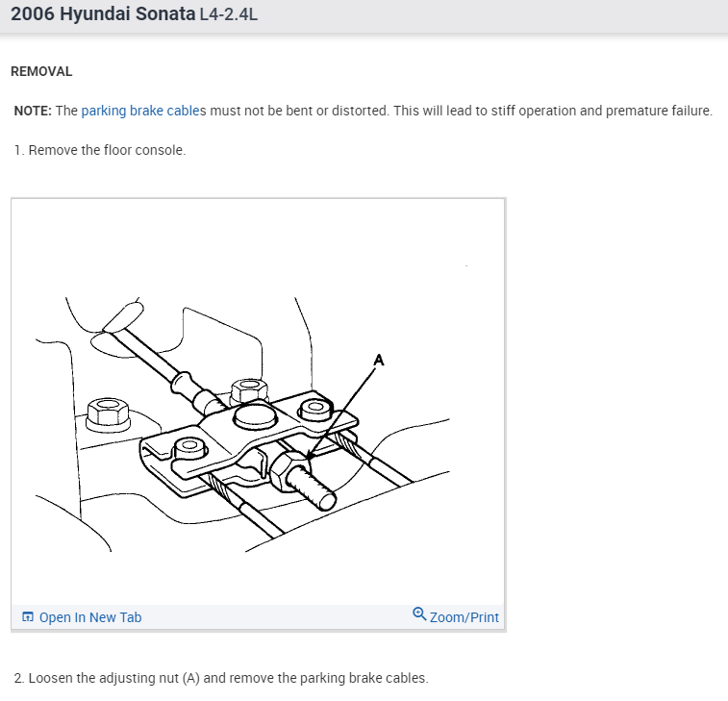Viewport: 728px width, 701px height.
Task: Click the 'REMOVAL' section heading
Action: tap(41, 71)
